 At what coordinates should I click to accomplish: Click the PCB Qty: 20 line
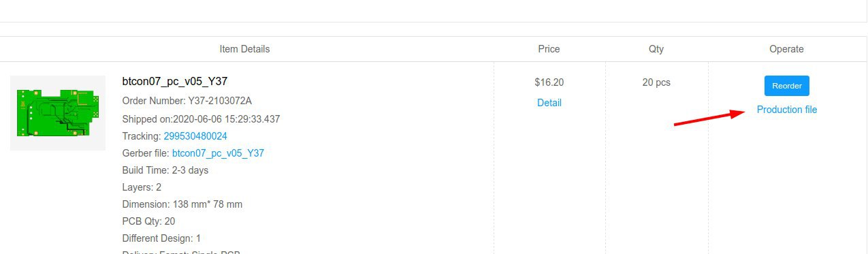tap(148, 221)
